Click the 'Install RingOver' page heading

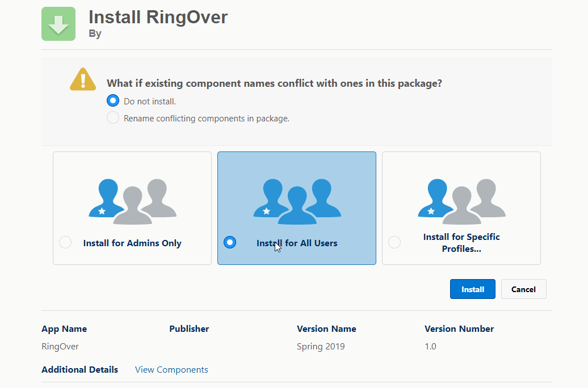tap(158, 17)
